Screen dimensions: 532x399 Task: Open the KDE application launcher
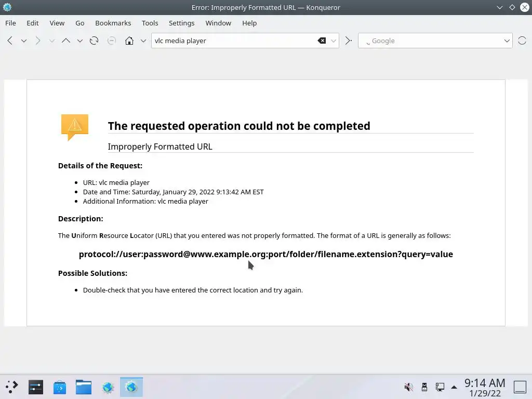point(12,387)
